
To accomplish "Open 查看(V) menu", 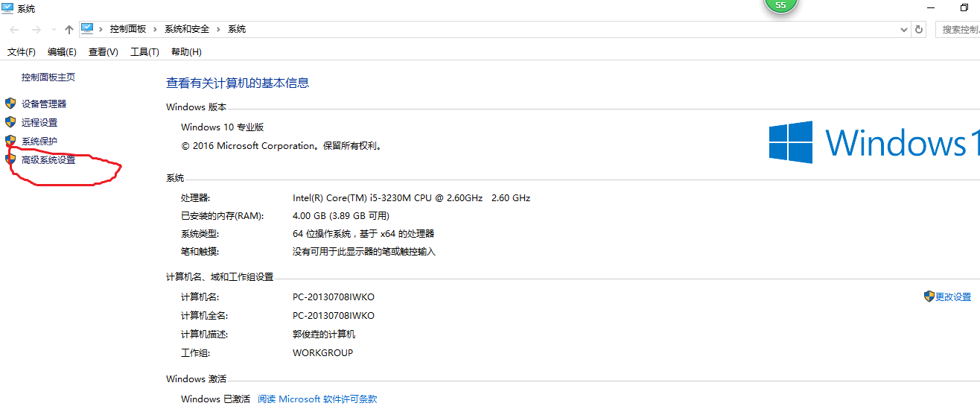I will (x=104, y=51).
